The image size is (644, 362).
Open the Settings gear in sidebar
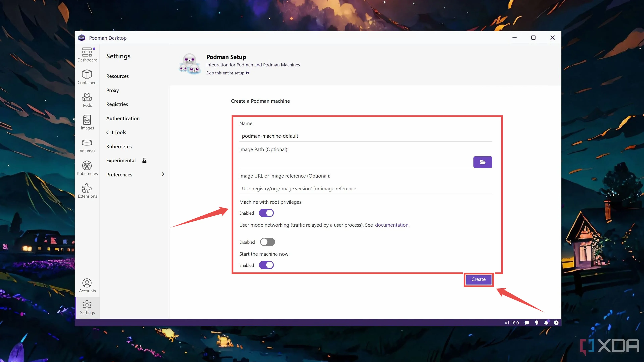(87, 308)
